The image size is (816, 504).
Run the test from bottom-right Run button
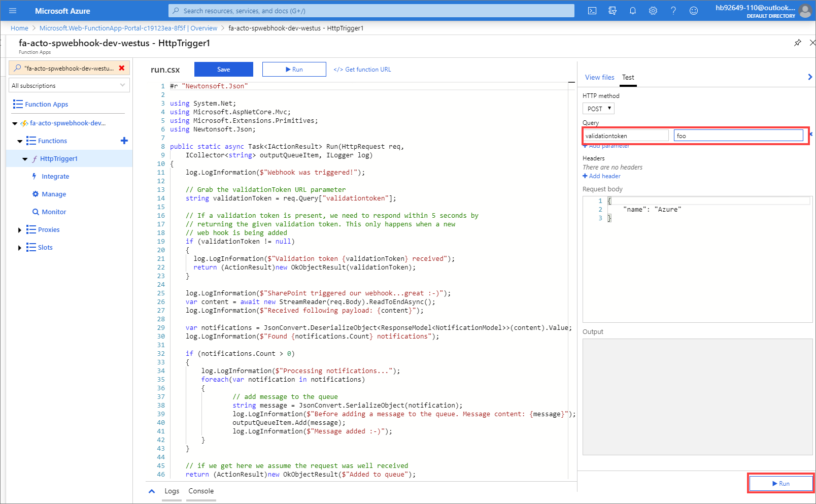pos(781,483)
